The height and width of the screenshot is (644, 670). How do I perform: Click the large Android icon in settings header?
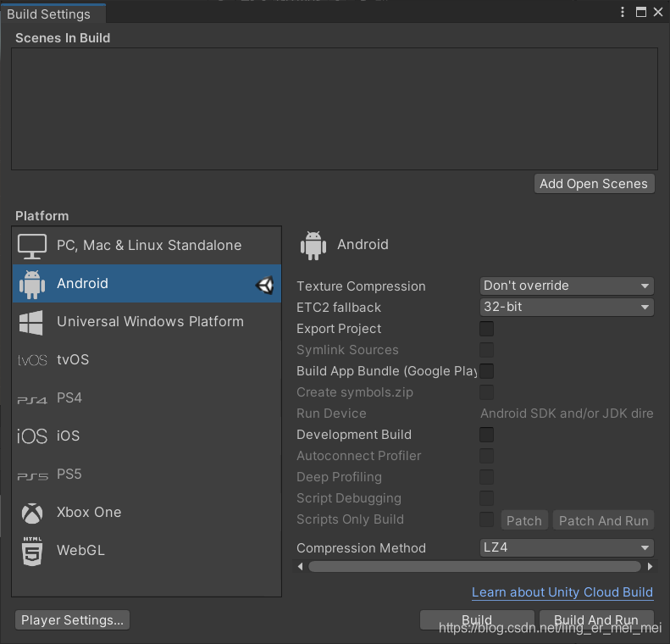(x=313, y=245)
